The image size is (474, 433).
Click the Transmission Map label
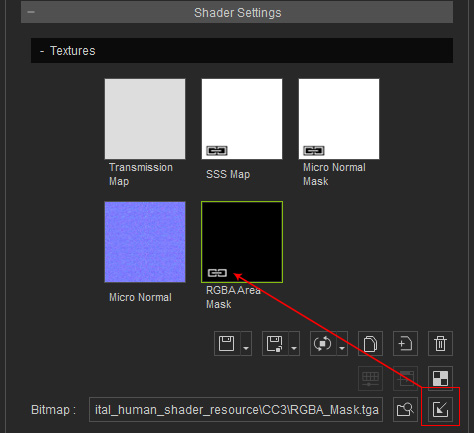point(141,174)
